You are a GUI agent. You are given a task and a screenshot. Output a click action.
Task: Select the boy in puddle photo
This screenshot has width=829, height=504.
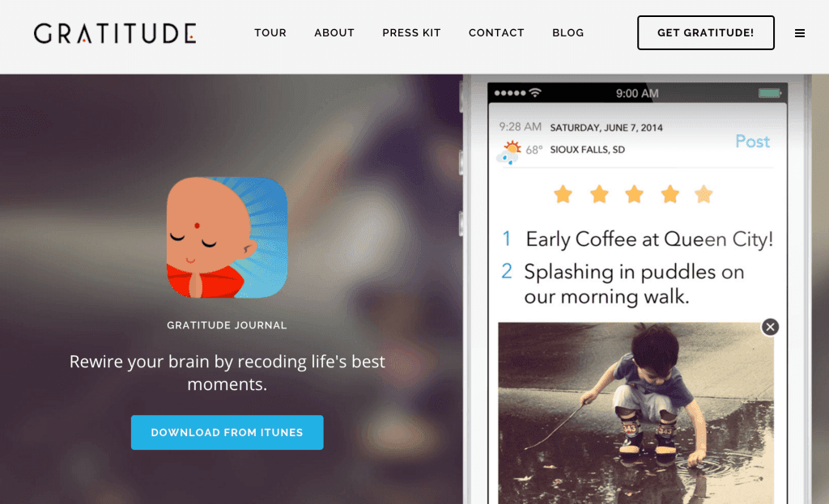tap(636, 413)
